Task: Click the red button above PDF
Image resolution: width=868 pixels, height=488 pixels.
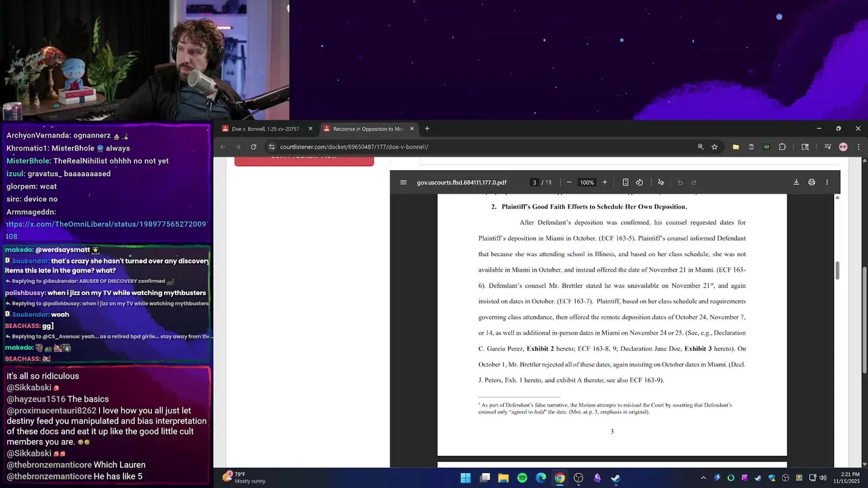Action: point(304,161)
